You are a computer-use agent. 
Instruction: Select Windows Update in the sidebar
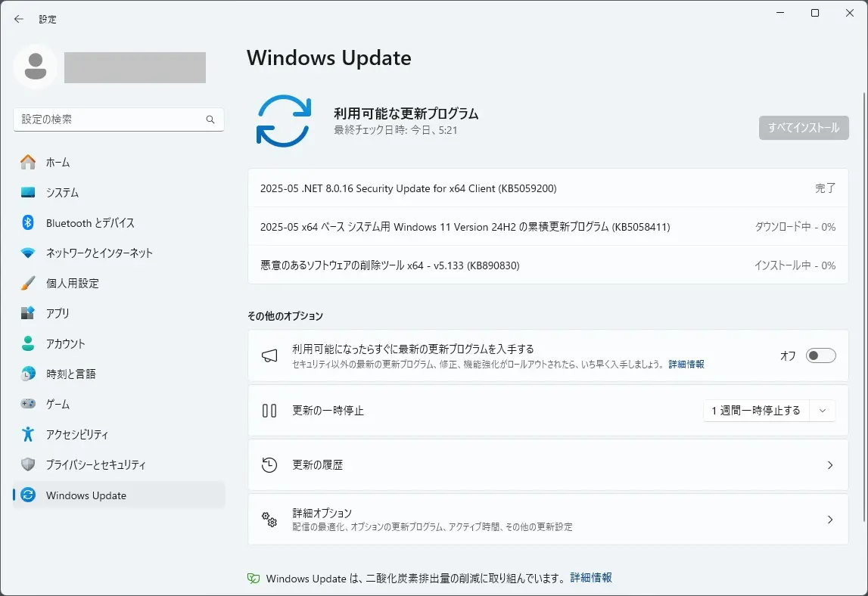(119, 495)
